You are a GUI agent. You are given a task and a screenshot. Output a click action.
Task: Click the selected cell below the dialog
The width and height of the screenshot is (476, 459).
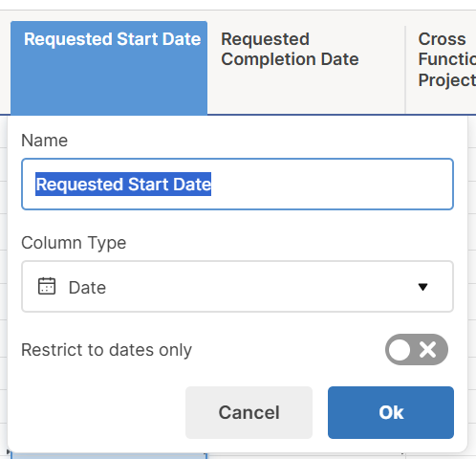[x=109, y=456]
